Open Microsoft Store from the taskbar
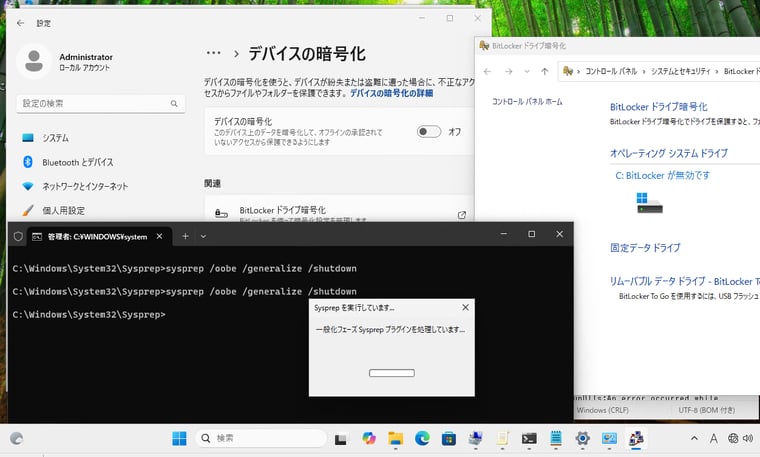 pyautogui.click(x=449, y=439)
